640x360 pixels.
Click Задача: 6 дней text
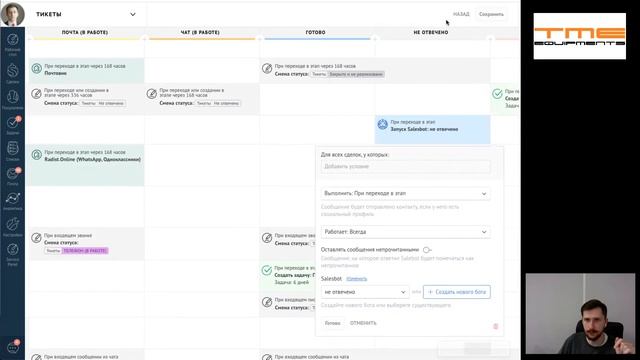click(292, 282)
